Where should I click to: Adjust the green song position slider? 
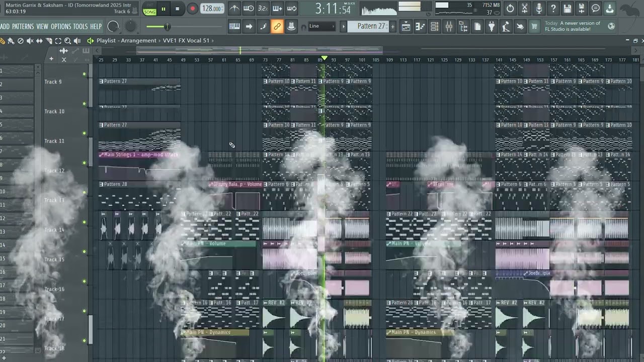pos(184,27)
